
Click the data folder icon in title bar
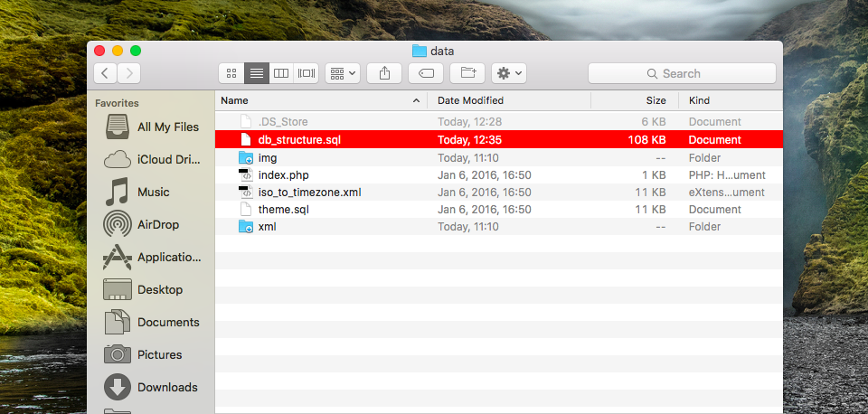click(419, 51)
